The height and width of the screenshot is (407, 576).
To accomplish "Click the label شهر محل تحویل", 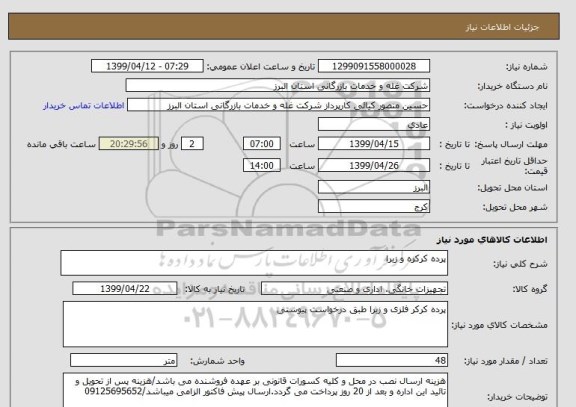I will tap(515, 207).
